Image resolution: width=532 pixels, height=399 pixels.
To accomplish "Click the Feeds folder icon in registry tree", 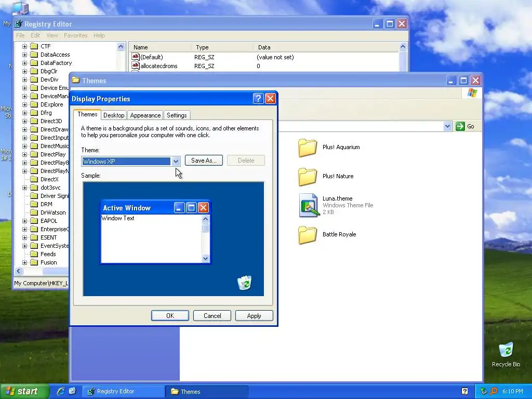I will tap(34, 254).
